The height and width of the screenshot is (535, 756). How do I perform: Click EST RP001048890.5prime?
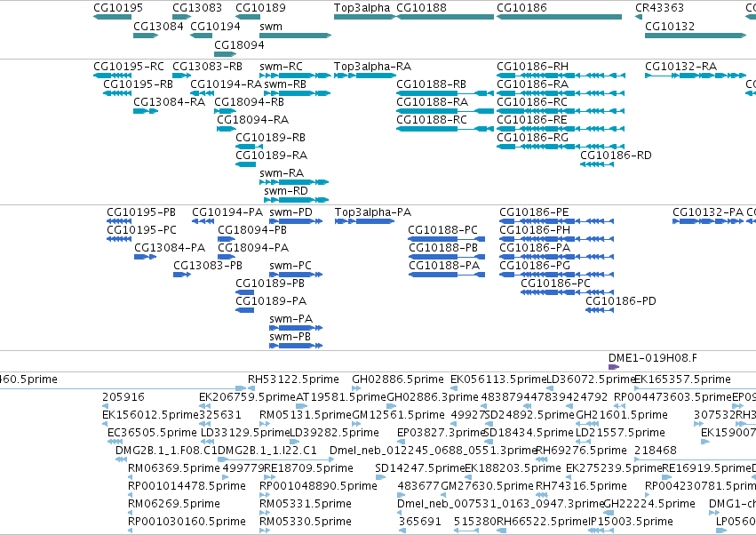pyautogui.click(x=318, y=486)
